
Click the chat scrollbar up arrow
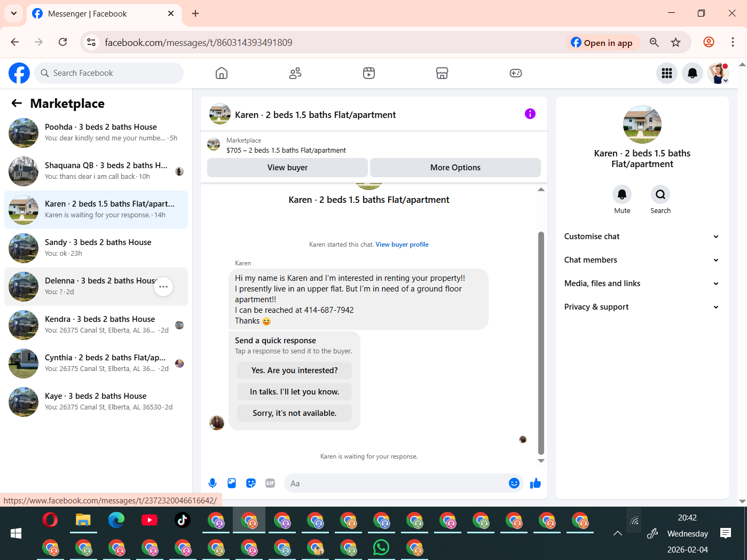click(x=541, y=190)
